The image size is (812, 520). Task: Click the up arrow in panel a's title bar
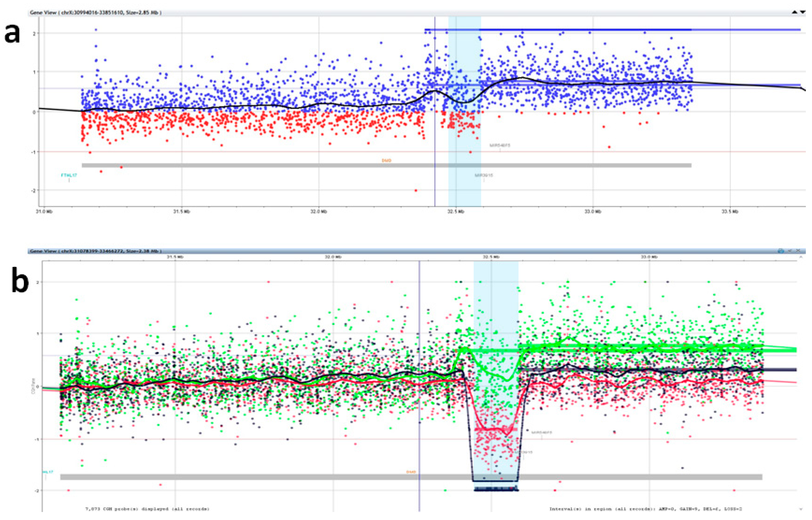coord(794,12)
